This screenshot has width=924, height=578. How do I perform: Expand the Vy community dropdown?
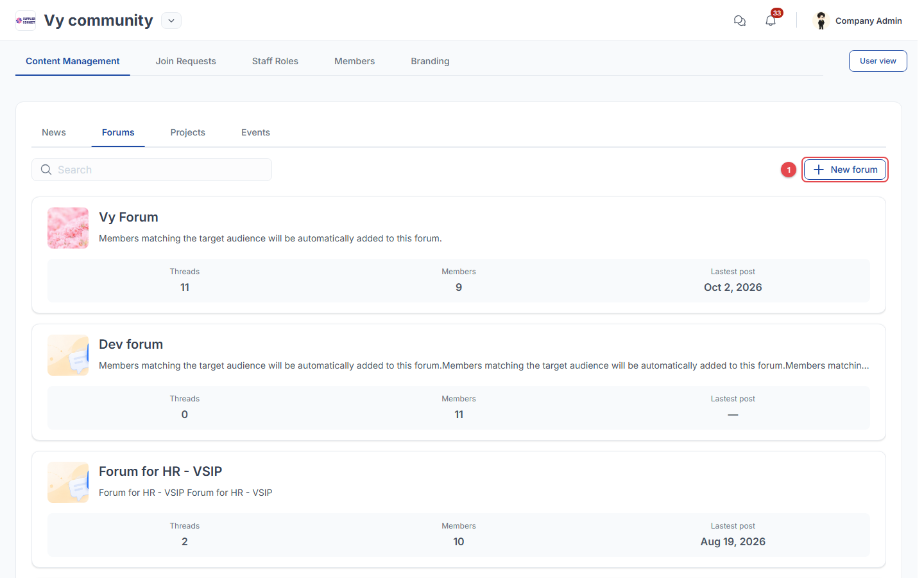coord(171,21)
